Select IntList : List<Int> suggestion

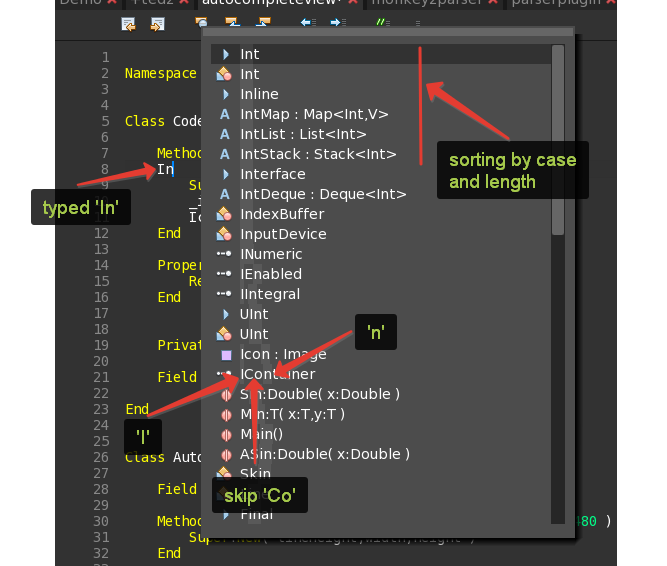click(303, 134)
